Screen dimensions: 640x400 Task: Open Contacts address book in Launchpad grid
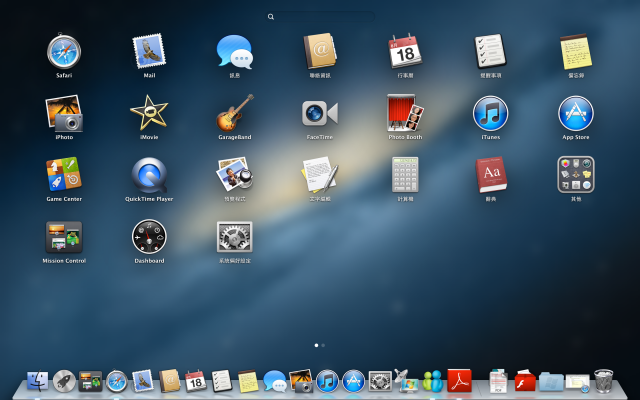click(x=320, y=51)
